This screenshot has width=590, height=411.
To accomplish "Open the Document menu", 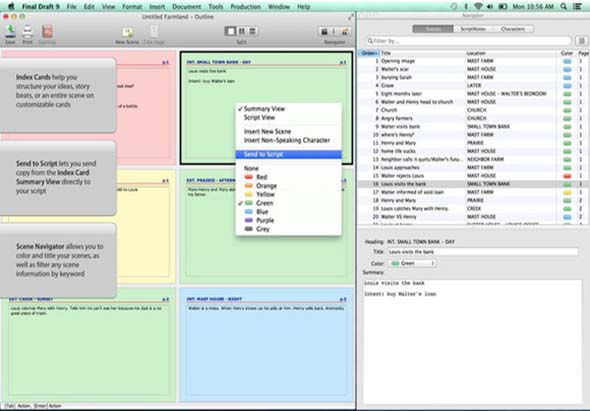I will 187,6.
